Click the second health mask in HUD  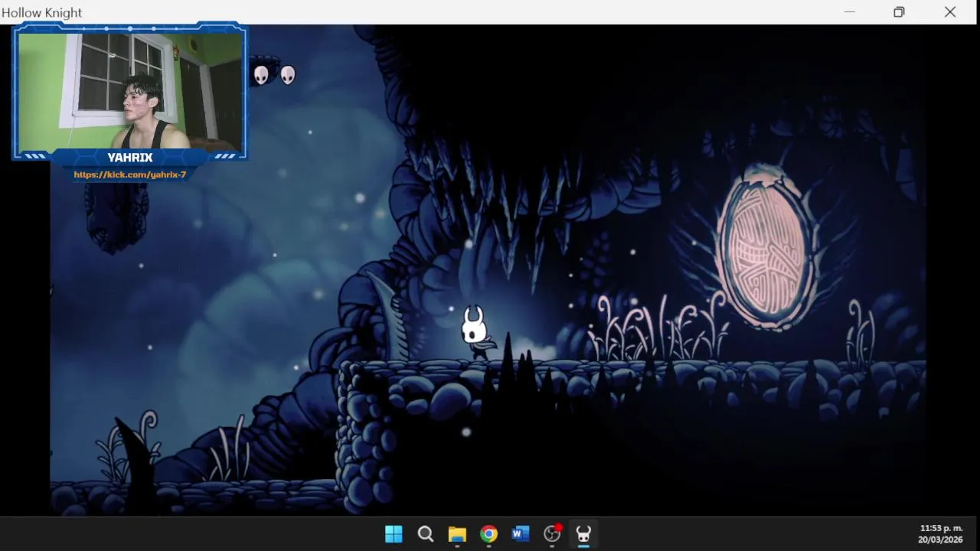tap(288, 74)
